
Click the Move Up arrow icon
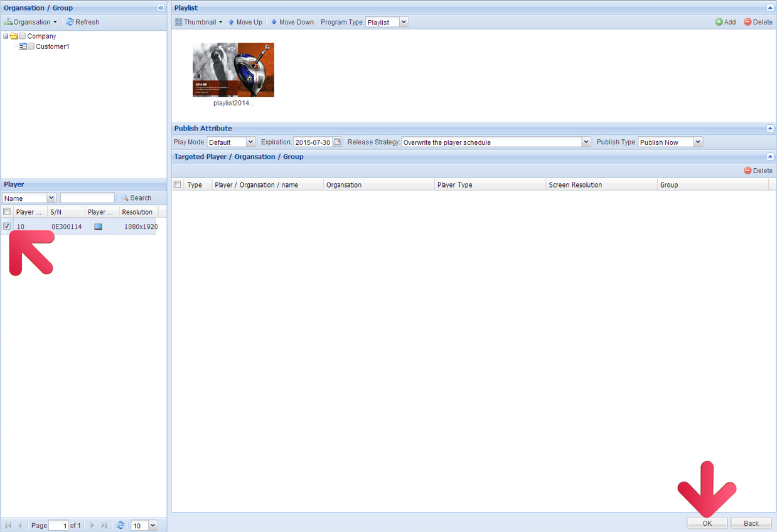click(231, 22)
